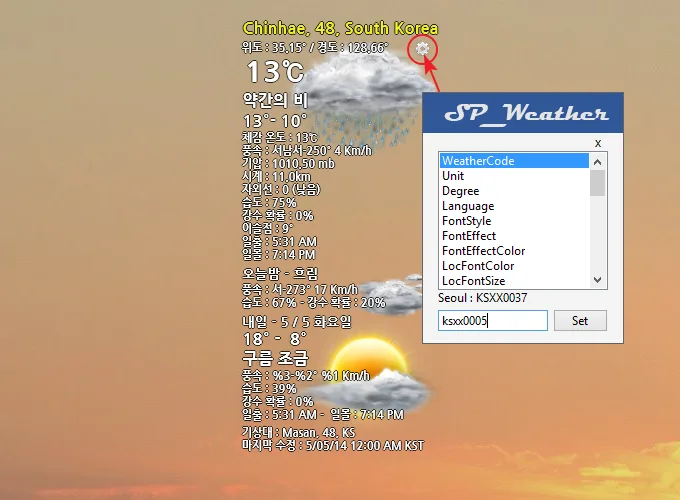This screenshot has width=680, height=500.
Task: Click the list scrollbar up arrow
Action: (598, 161)
